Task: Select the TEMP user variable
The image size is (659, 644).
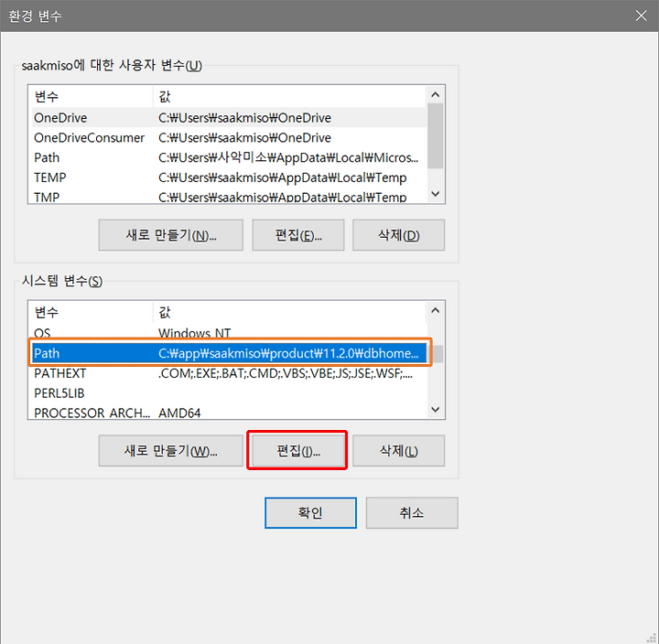Action: pos(229,177)
